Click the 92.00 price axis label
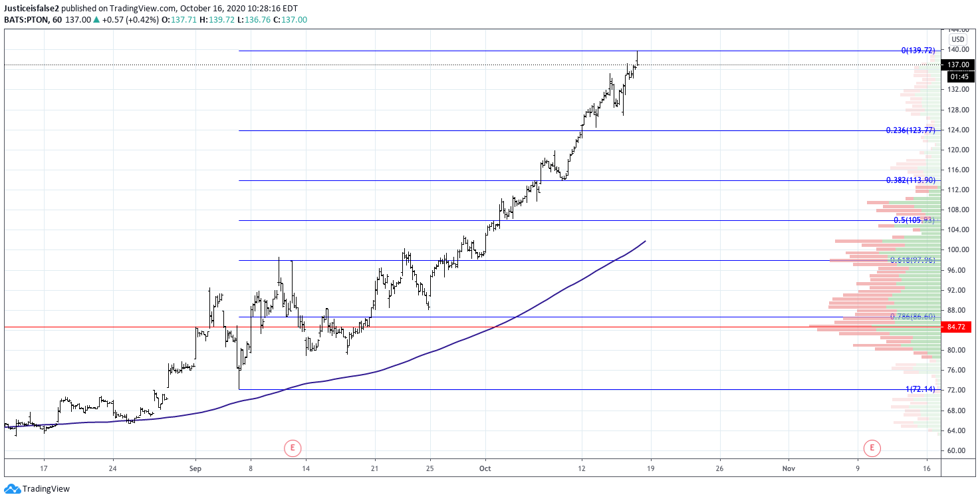The width and height of the screenshot is (980, 501). click(x=957, y=290)
